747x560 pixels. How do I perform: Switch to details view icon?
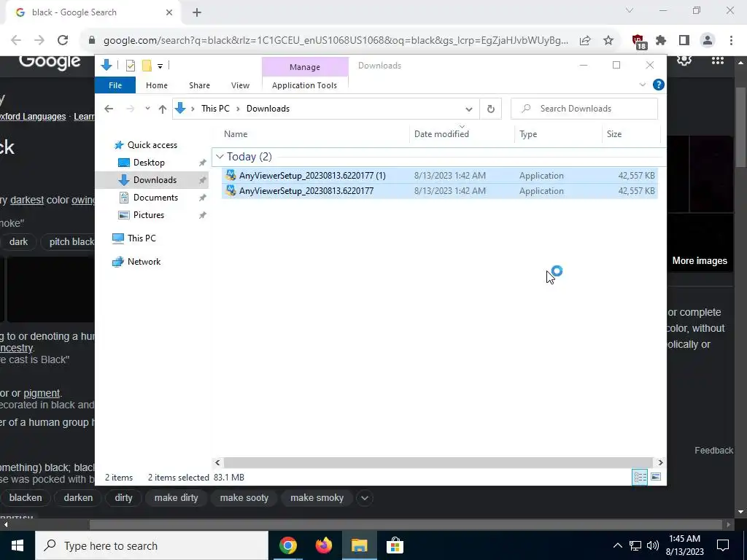click(640, 477)
